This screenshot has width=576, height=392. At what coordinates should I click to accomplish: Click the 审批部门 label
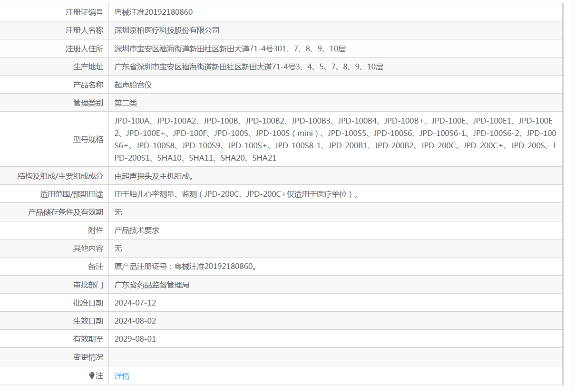pos(88,285)
